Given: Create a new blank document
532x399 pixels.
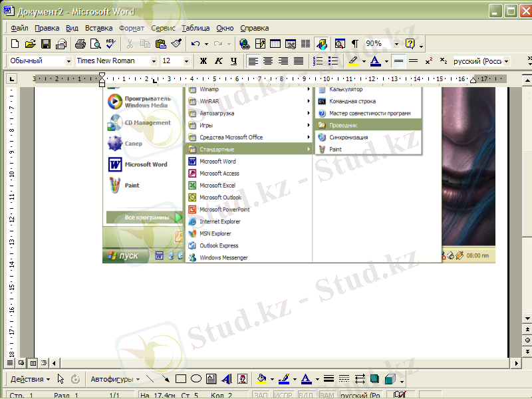Looking at the screenshot, I should coord(15,44).
